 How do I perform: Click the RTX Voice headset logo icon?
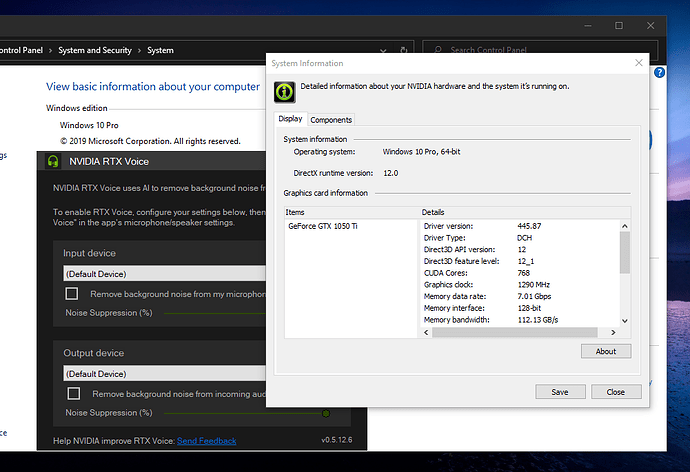tap(53, 161)
